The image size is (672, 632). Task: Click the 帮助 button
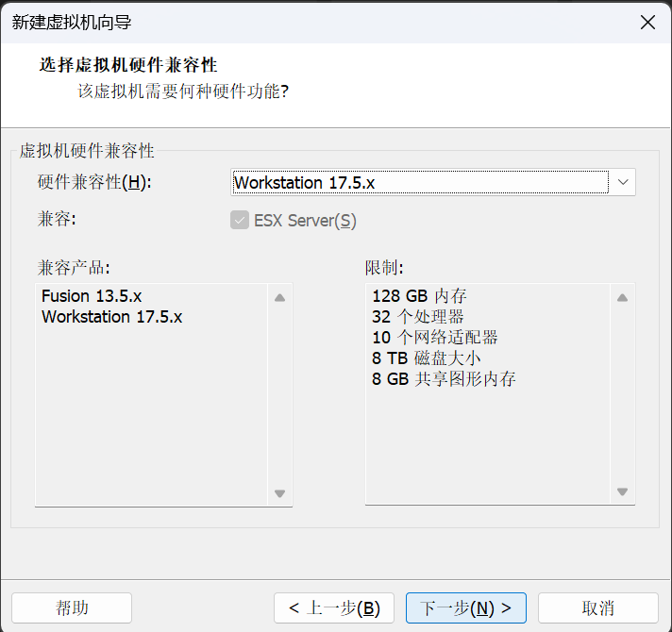72,607
